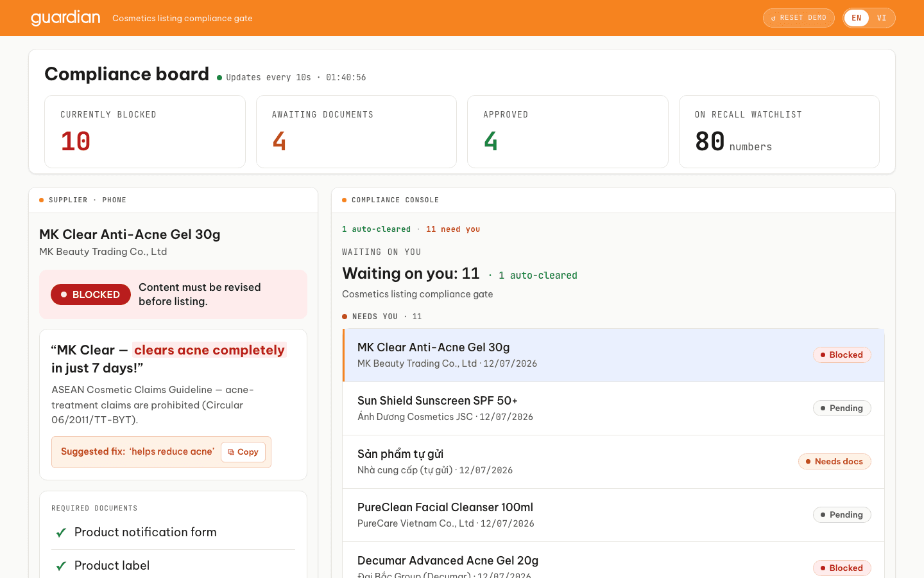Click the 'Product label' document row
Viewport: 924px width, 578px height.
pos(173,566)
